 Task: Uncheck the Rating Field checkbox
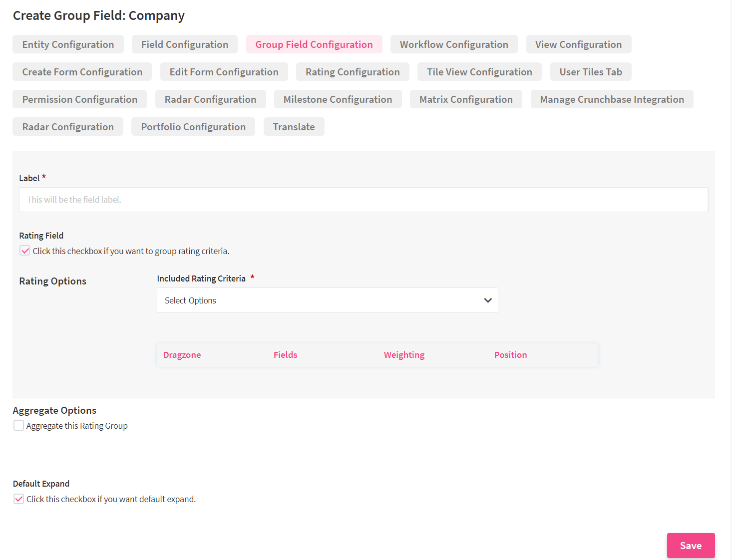25,251
